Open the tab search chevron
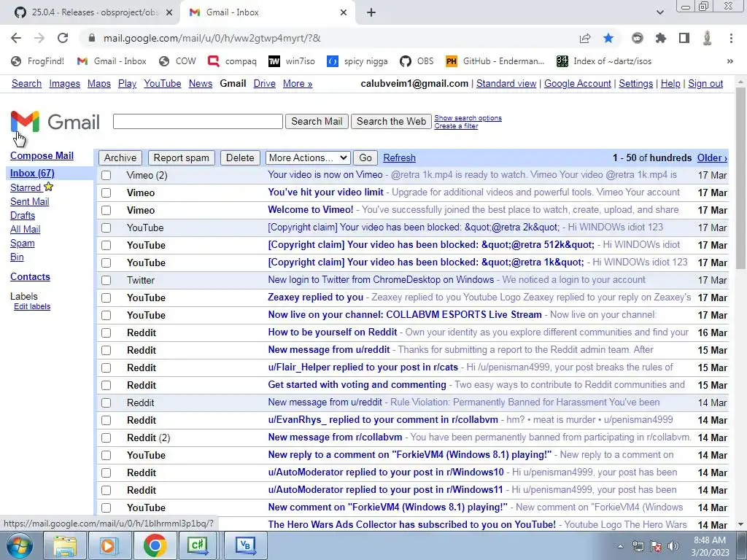Image resolution: width=747 pixels, height=560 pixels. click(x=659, y=12)
